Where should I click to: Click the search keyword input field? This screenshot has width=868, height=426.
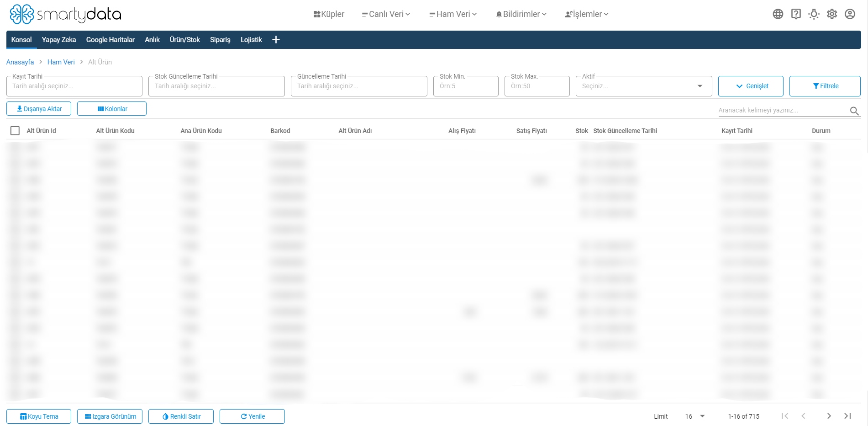click(783, 110)
